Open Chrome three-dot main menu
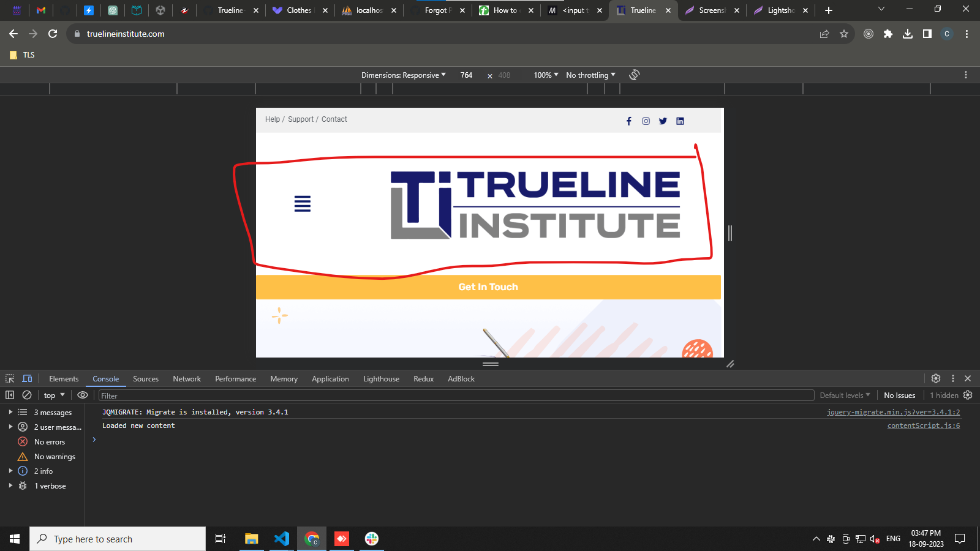This screenshot has width=980, height=551. (x=967, y=34)
